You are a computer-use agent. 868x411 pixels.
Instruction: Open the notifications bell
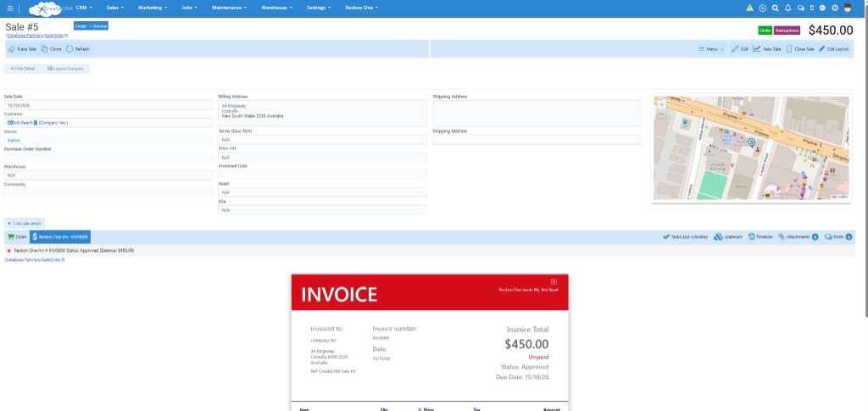788,8
